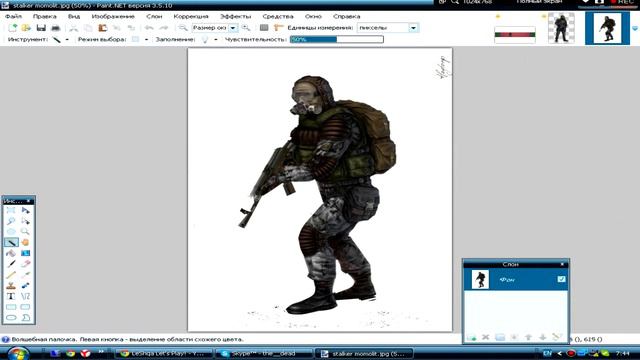Click the Paste clipboard icon
Image resolution: width=640 pixels, height=360 pixels.
(x=102, y=28)
